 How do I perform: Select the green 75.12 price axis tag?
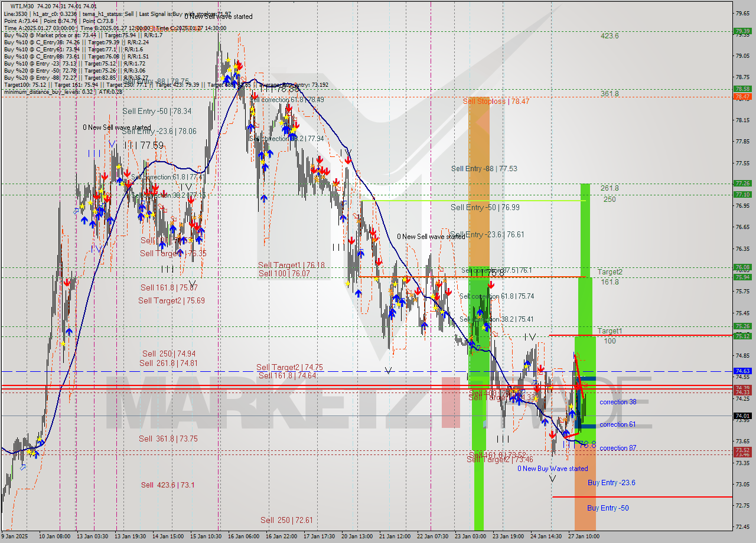click(742, 336)
